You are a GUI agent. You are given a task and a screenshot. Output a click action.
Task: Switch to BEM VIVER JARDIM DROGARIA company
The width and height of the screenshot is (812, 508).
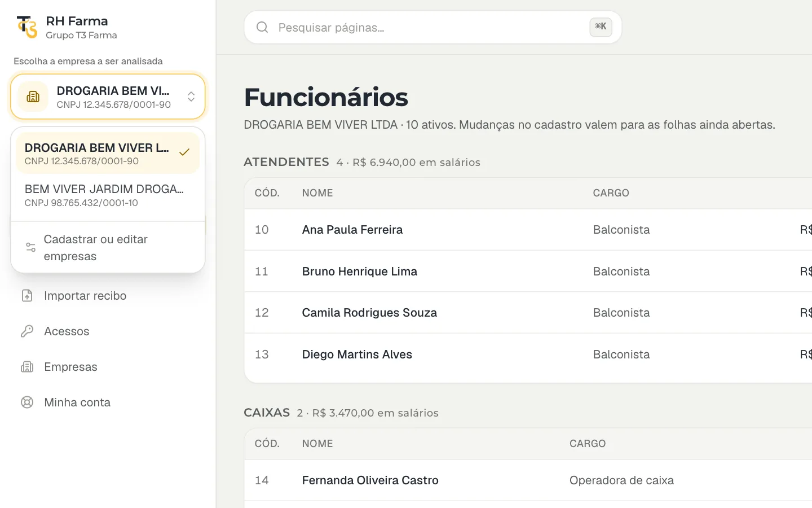point(108,195)
